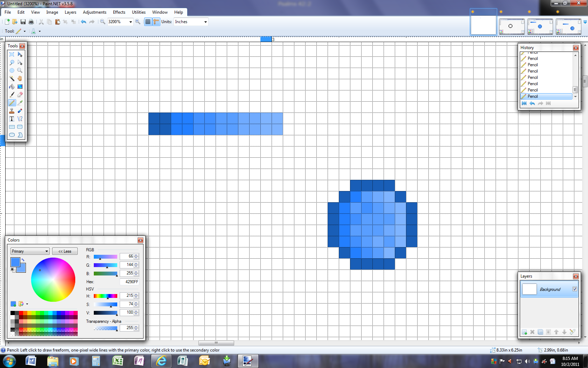Toggle the pixel grid button
The image size is (588, 368).
148,22
